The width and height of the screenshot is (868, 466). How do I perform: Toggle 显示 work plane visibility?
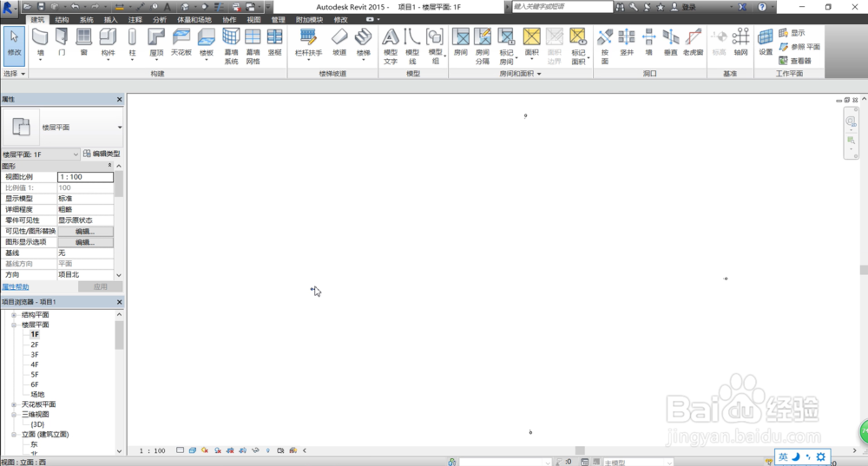point(792,33)
